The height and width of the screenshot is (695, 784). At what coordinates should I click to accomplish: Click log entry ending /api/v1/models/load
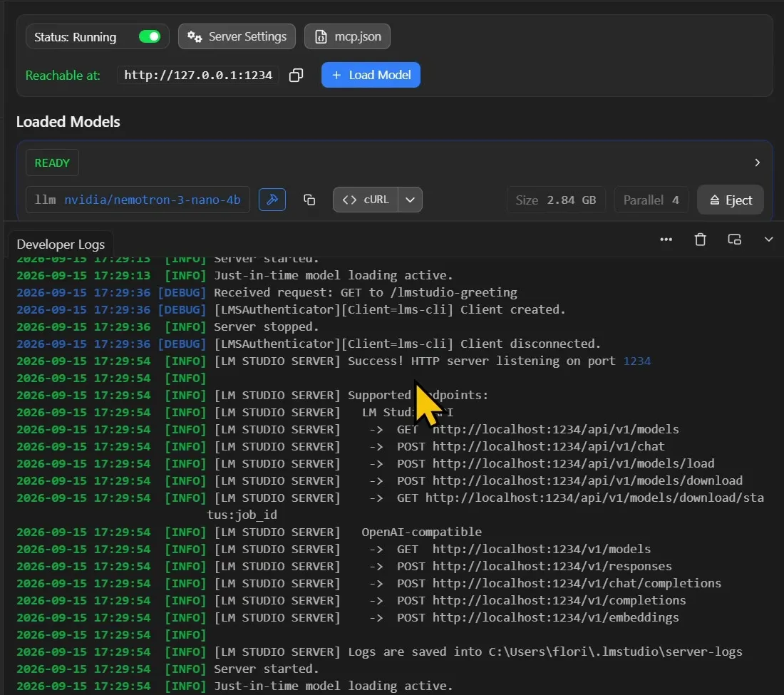pyautogui.click(x=366, y=463)
